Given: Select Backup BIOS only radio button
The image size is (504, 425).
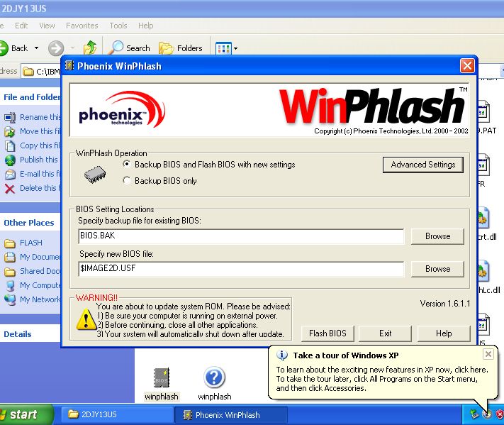Looking at the screenshot, I should click(127, 180).
